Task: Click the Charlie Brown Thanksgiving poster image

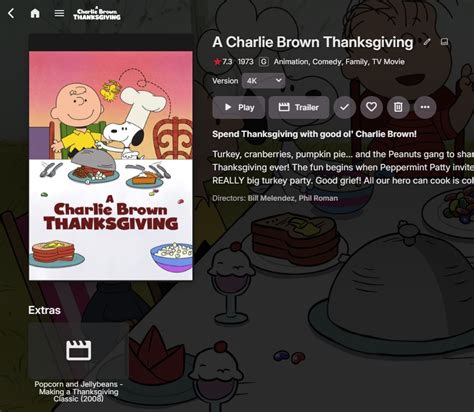Action: (x=111, y=166)
